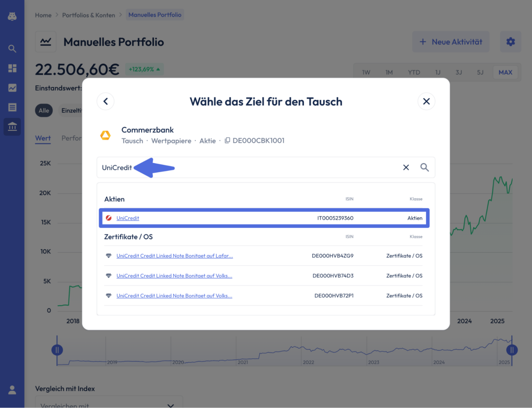This screenshot has height=408, width=532.
Task: Select the 1M time range
Action: [389, 72]
